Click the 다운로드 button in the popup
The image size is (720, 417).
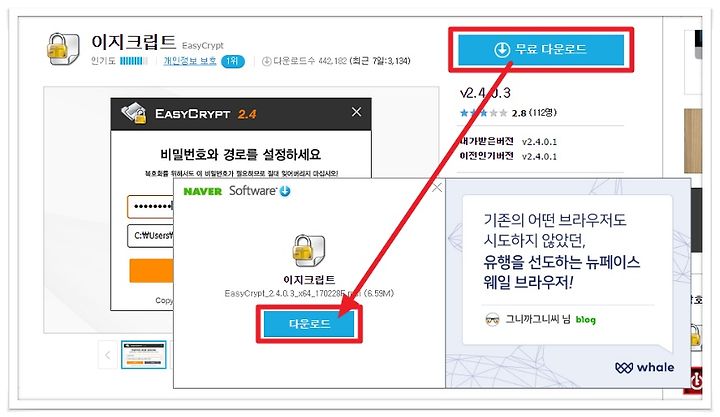309,324
